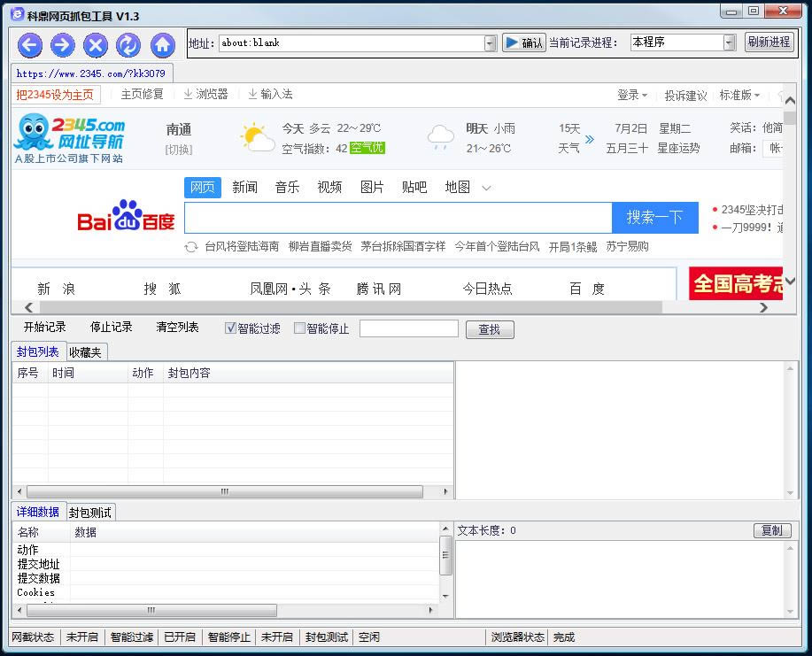The image size is (812, 656).
Task: Enable the 智能停止 checkbox
Action: tap(299, 328)
